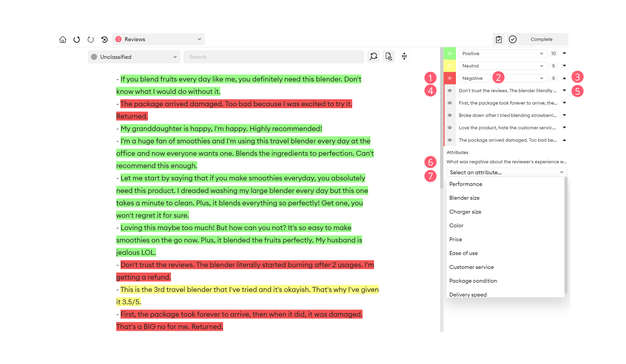This screenshot has width=626, height=364.
Task: Select the Delivery speed attribute
Action: (x=505, y=294)
